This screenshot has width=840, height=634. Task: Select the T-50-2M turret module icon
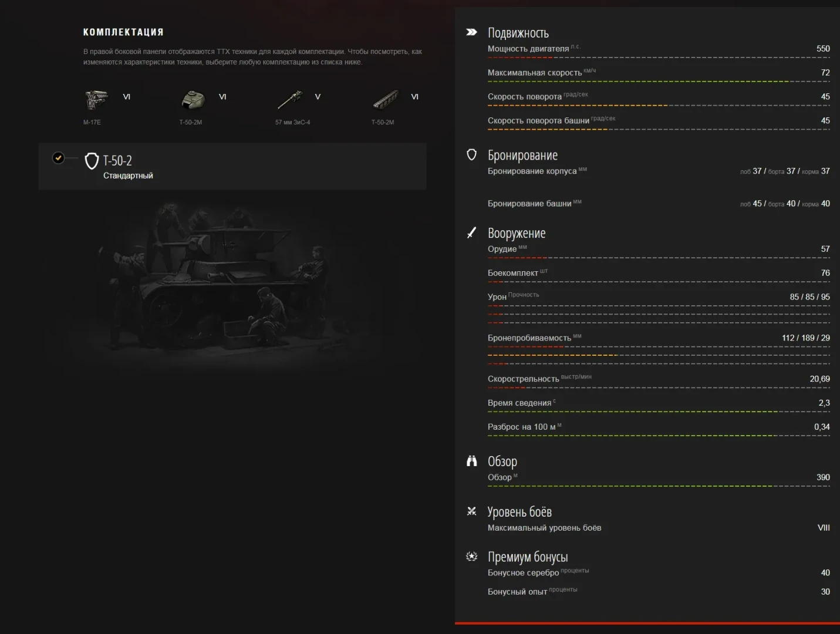click(193, 100)
